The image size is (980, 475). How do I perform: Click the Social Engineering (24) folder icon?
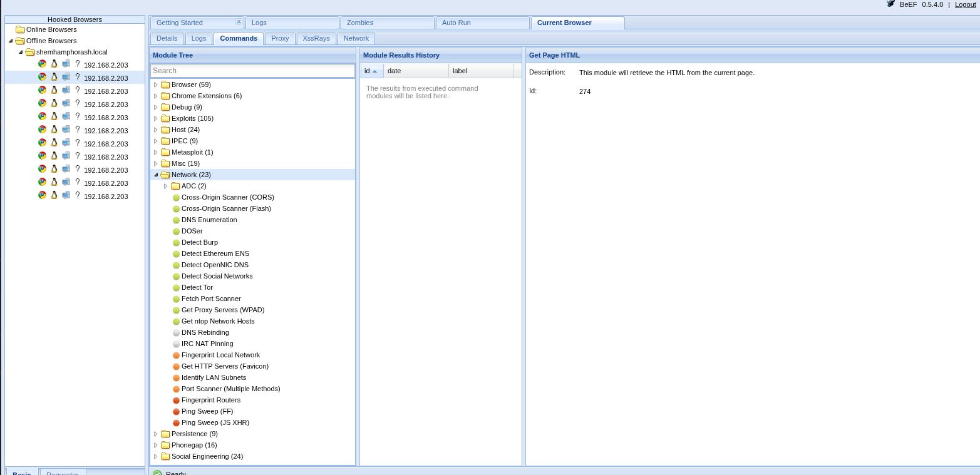click(165, 456)
